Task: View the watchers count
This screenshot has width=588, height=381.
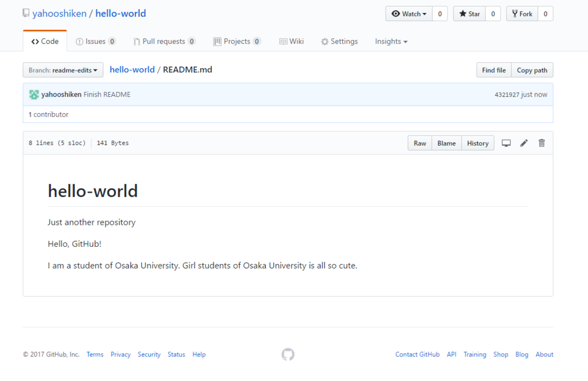Action: tap(440, 14)
